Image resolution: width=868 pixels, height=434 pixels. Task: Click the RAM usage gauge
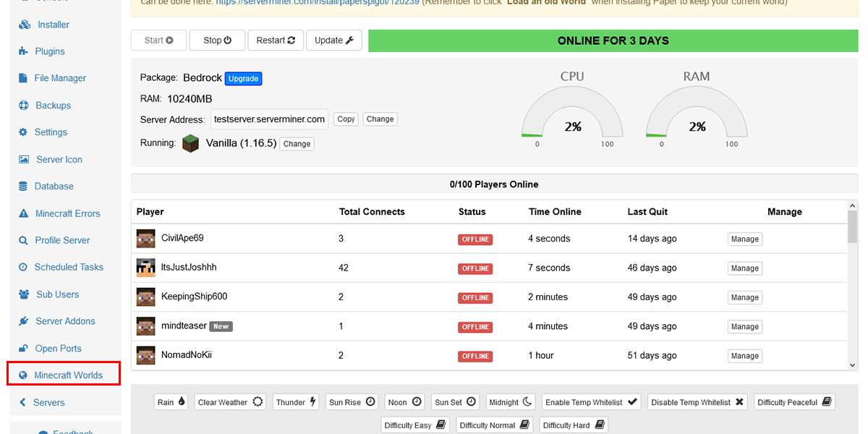(x=697, y=112)
